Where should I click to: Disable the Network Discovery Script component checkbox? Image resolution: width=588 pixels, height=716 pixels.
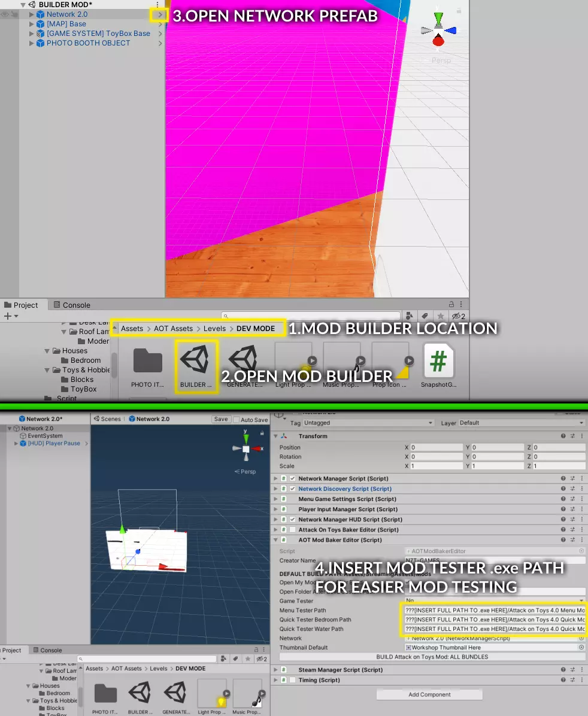[x=293, y=489]
